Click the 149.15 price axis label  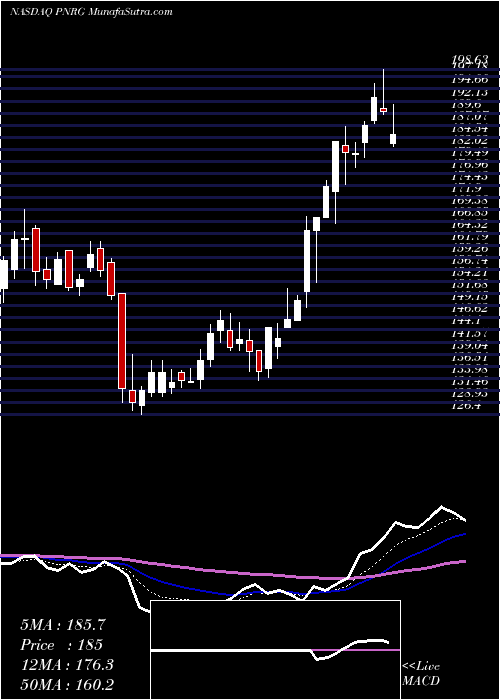(x=468, y=297)
